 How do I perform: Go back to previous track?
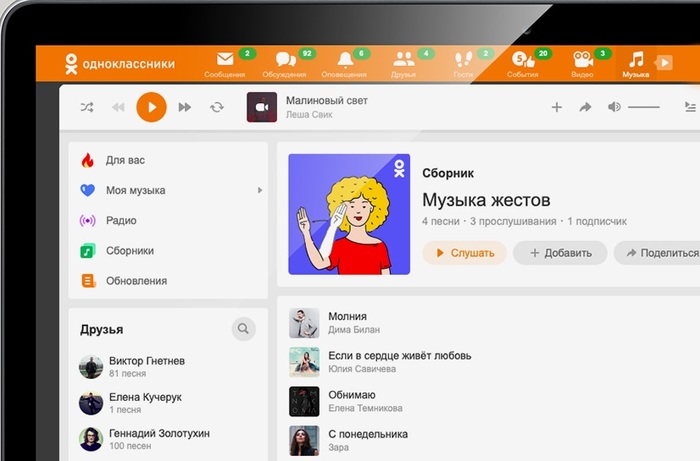(118, 107)
